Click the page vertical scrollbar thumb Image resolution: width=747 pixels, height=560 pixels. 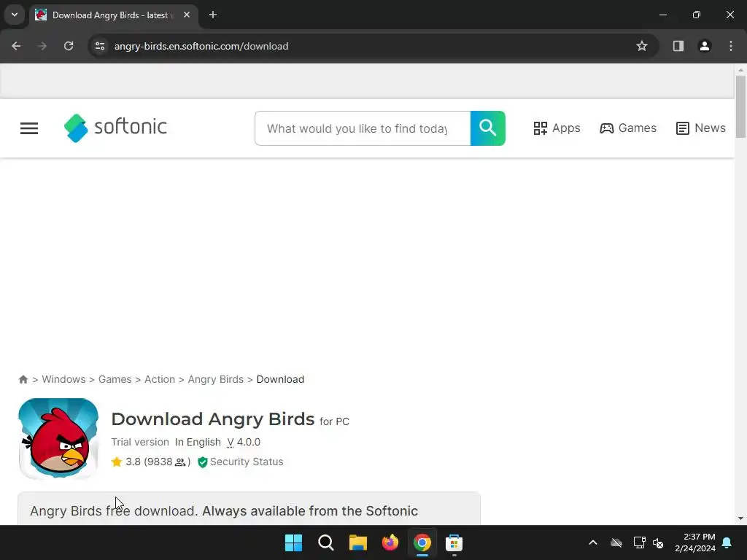tap(740, 106)
